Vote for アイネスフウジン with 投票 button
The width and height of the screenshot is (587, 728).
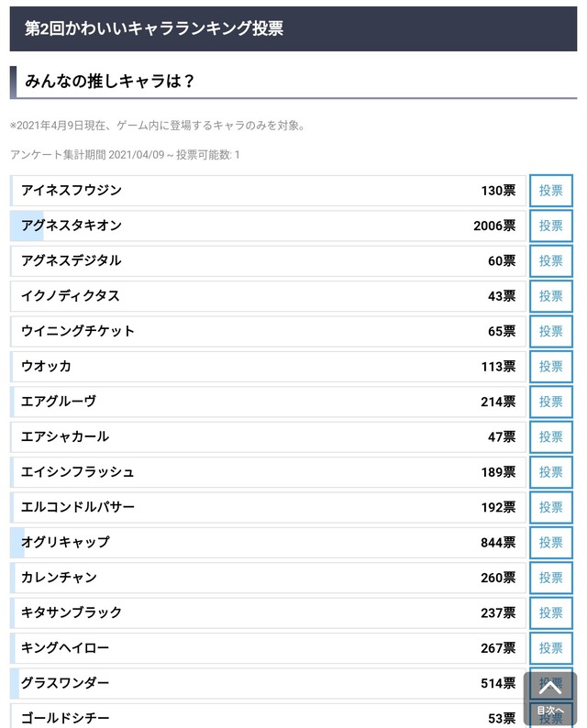point(551,191)
